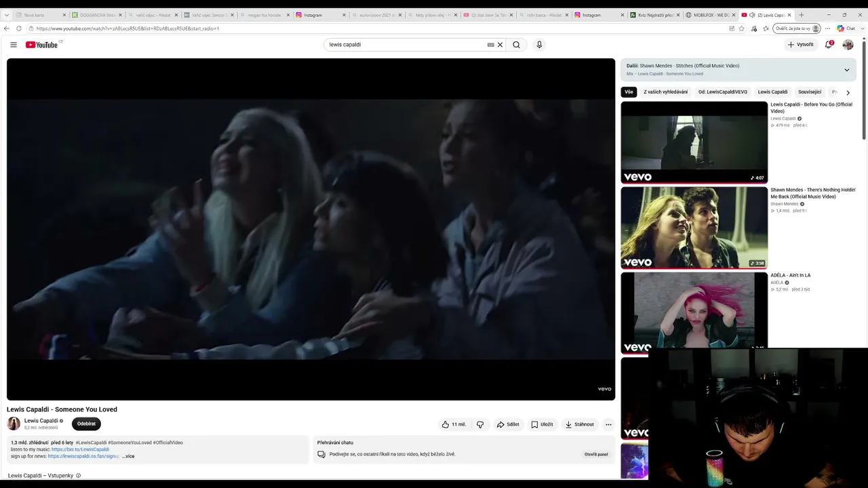The height and width of the screenshot is (488, 868).
Task: Subscribe with the Odebírat button
Action: pyautogui.click(x=86, y=424)
